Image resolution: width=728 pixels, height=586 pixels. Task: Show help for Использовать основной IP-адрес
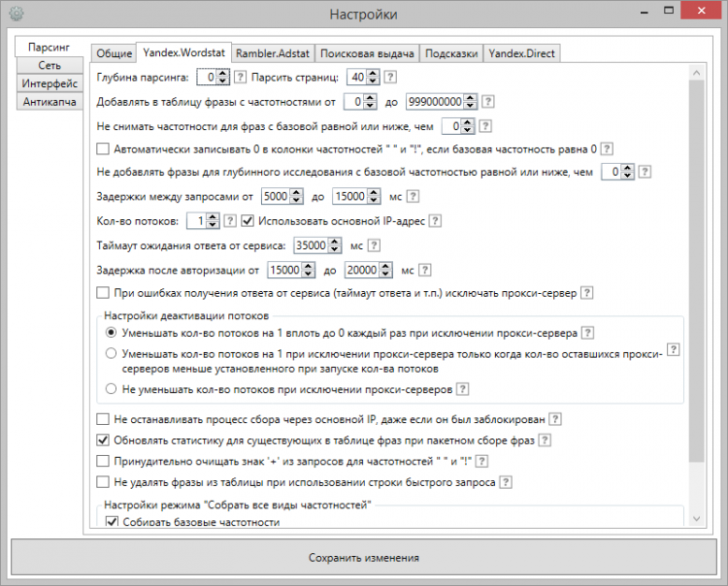pyautogui.click(x=435, y=221)
